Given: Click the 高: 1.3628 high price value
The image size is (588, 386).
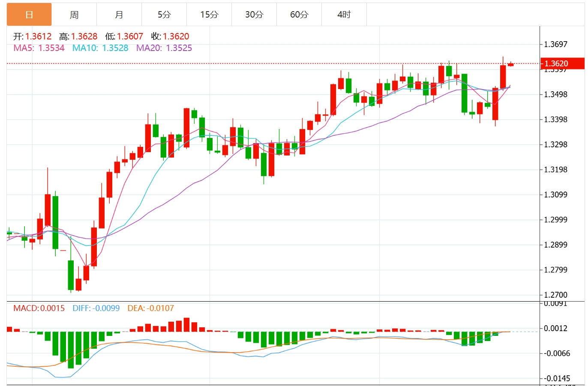Looking at the screenshot, I should pos(78,36).
